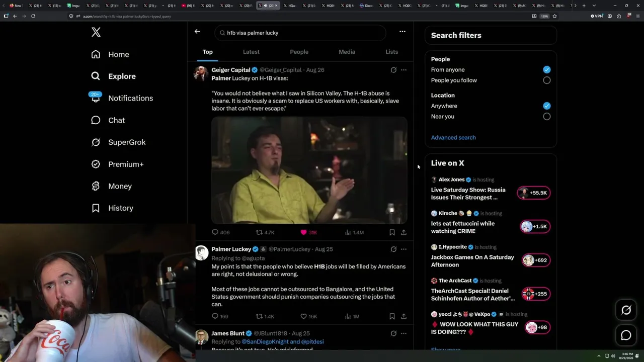644x362 pixels.
Task: Share the Geiger Capital post
Action: click(404, 232)
